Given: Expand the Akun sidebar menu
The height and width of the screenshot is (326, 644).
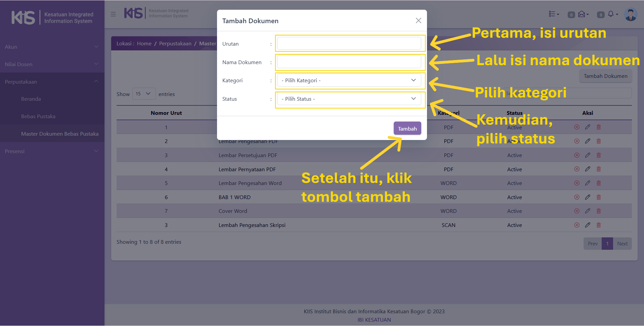Looking at the screenshot, I should pyautogui.click(x=52, y=47).
